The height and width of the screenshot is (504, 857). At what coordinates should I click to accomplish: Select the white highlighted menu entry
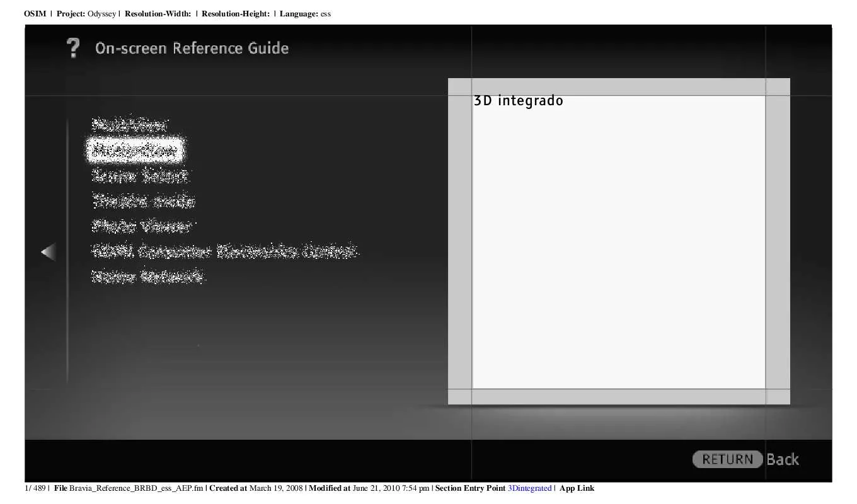point(134,150)
